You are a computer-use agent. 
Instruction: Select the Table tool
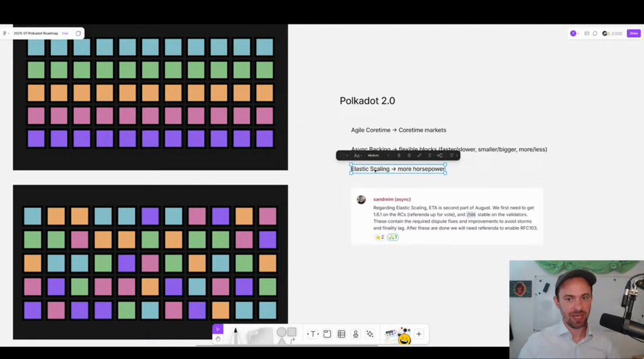(x=341, y=334)
